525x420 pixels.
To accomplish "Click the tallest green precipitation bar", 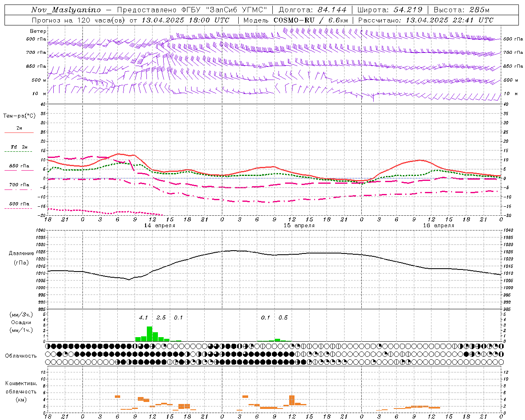I will pos(150,334).
